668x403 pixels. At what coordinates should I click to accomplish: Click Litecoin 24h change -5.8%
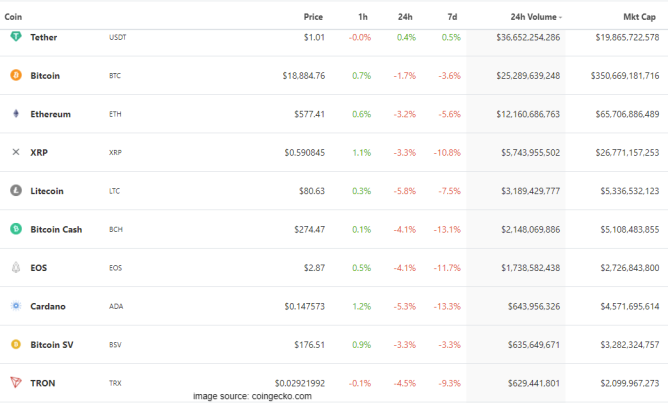coord(404,191)
